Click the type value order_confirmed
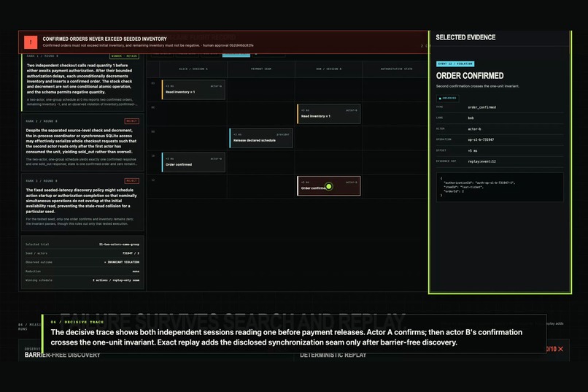The height and width of the screenshot is (392, 588). click(x=481, y=107)
